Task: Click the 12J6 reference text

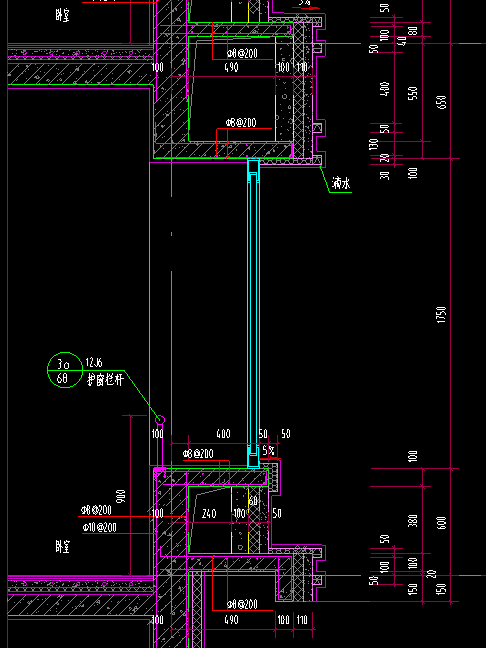Action: tap(94, 363)
